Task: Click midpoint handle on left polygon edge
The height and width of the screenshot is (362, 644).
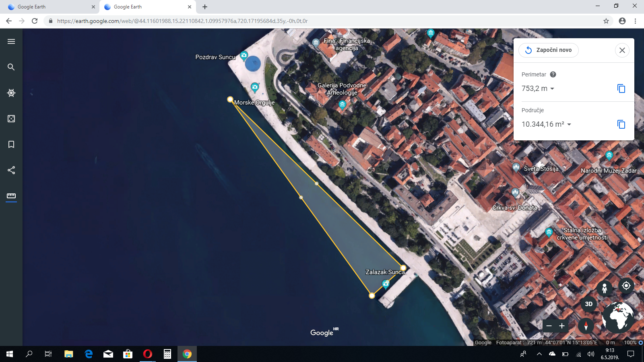Action: click(x=301, y=197)
